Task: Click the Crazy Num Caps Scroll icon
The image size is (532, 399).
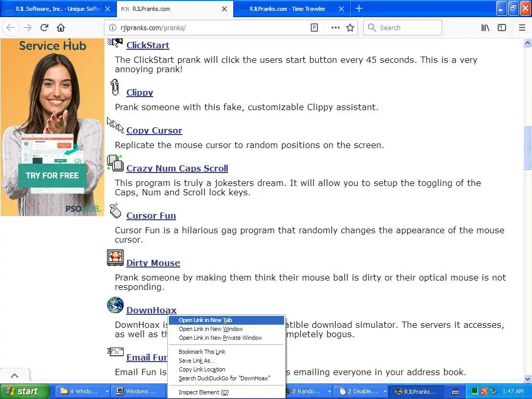Action: (x=115, y=163)
